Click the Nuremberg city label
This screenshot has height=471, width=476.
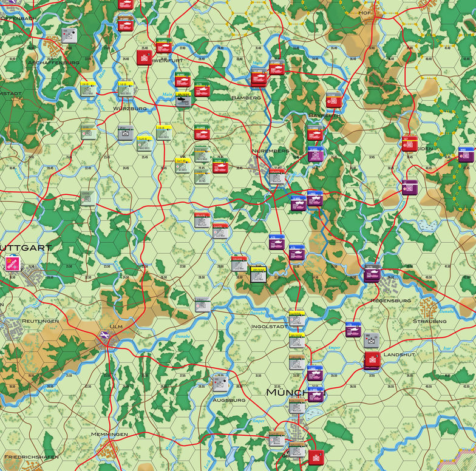click(x=271, y=151)
